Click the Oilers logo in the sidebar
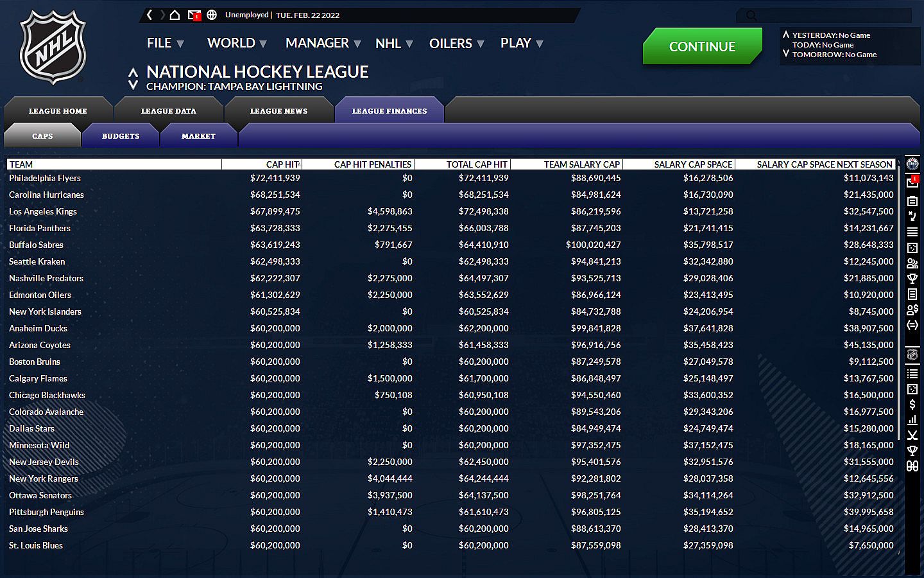Screen dimensions: 924x578 (912, 164)
